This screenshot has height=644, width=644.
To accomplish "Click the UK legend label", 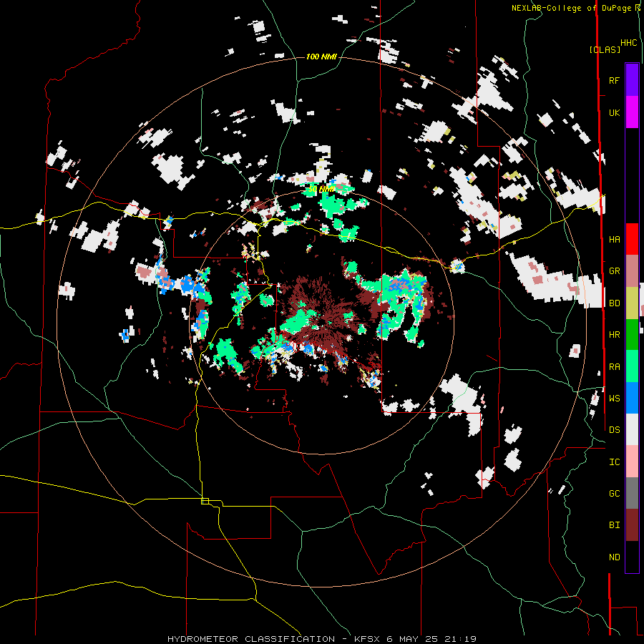I will point(614,112).
